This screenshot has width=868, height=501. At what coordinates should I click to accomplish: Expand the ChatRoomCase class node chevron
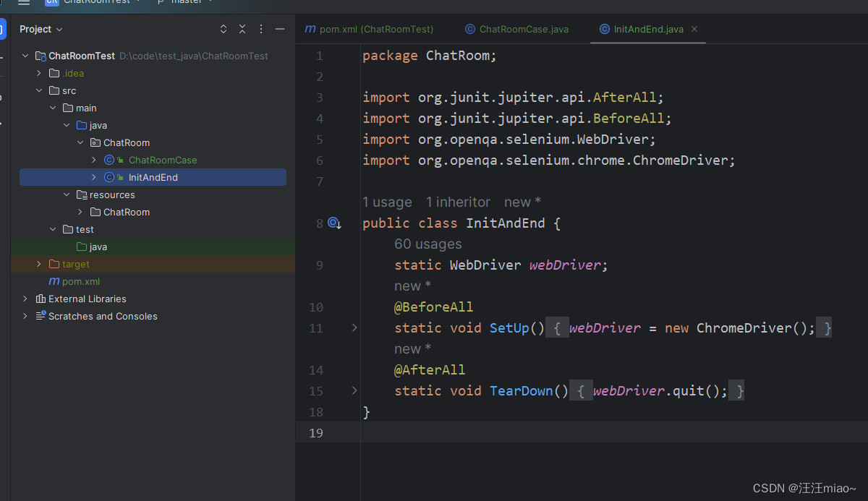(x=94, y=160)
